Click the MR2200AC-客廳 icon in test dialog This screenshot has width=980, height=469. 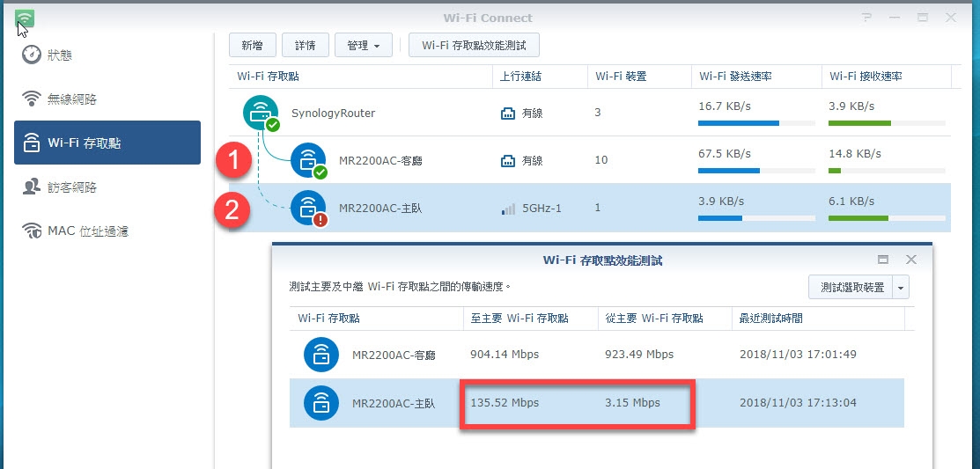tap(321, 355)
